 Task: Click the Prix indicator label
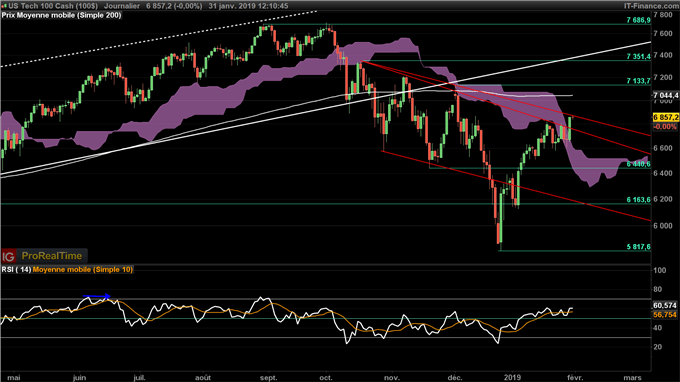8,15
